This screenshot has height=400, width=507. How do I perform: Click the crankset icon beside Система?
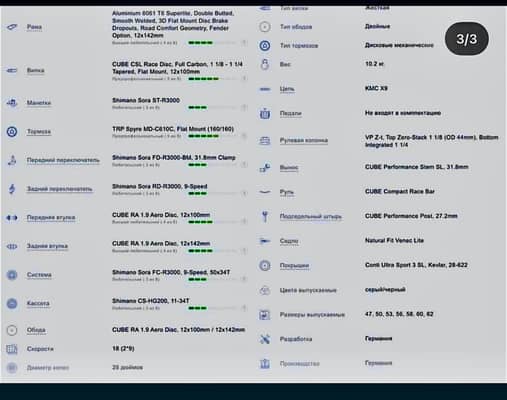coord(12,275)
